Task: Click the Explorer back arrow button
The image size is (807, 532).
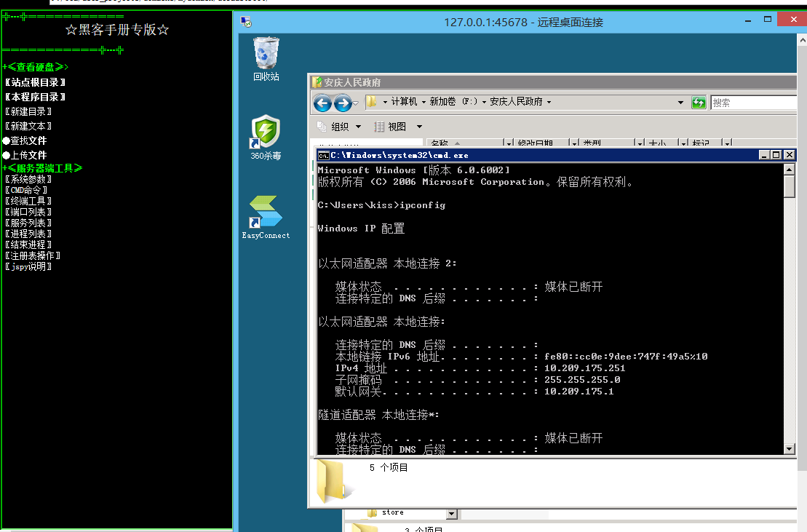Action: point(322,103)
